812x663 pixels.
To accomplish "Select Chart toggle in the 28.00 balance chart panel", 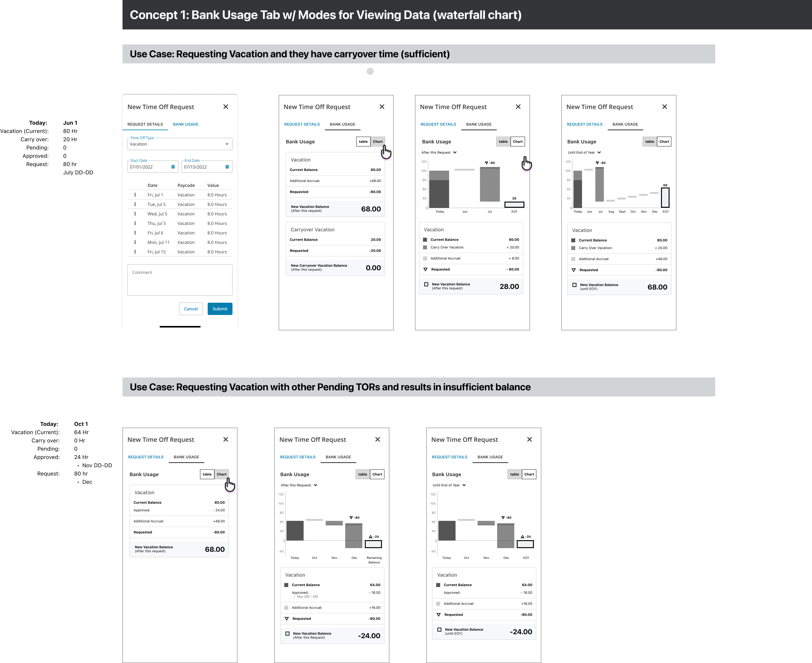I will [x=518, y=142].
